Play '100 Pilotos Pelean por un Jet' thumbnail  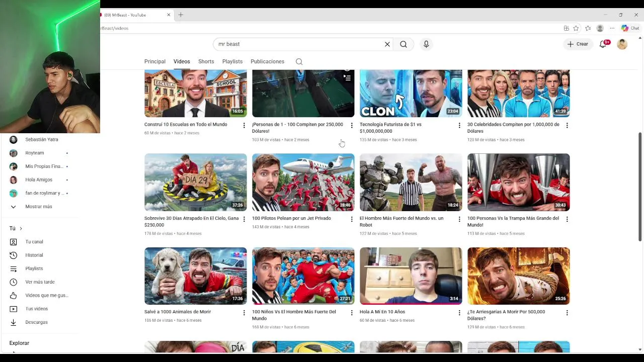[x=303, y=182]
